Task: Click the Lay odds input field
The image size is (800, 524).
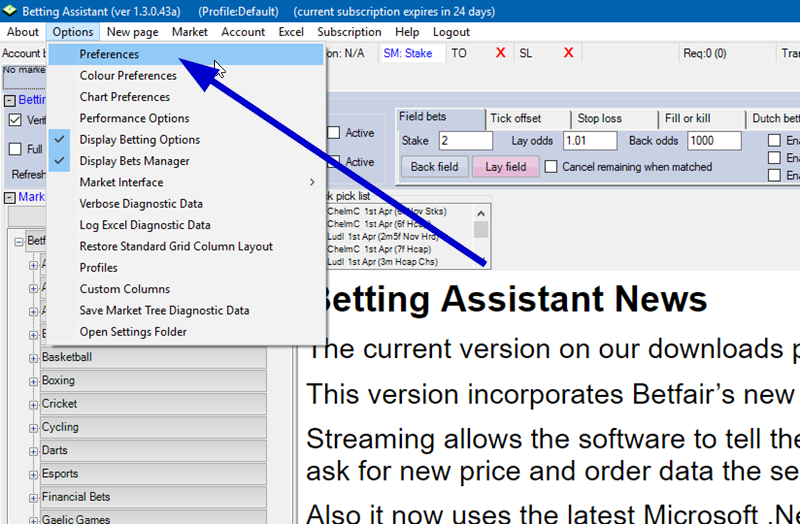Action: tap(590, 141)
